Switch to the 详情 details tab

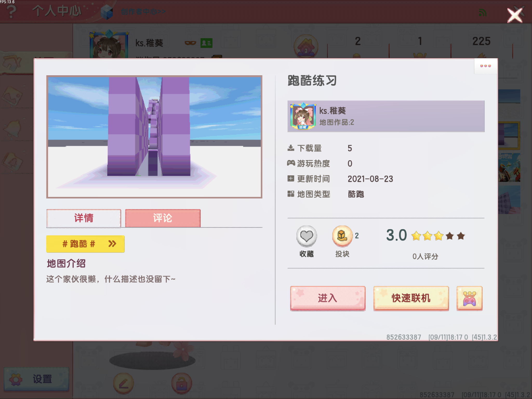point(84,218)
